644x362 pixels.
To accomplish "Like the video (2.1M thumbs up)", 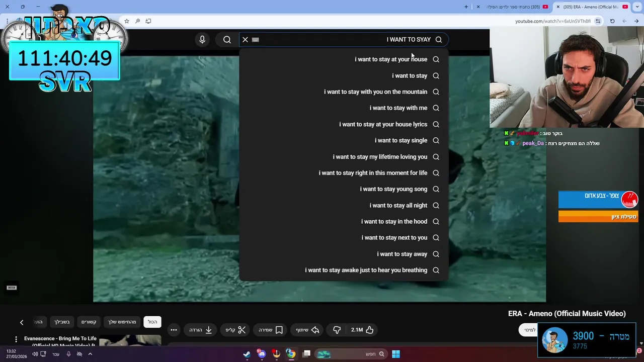I will click(x=362, y=330).
